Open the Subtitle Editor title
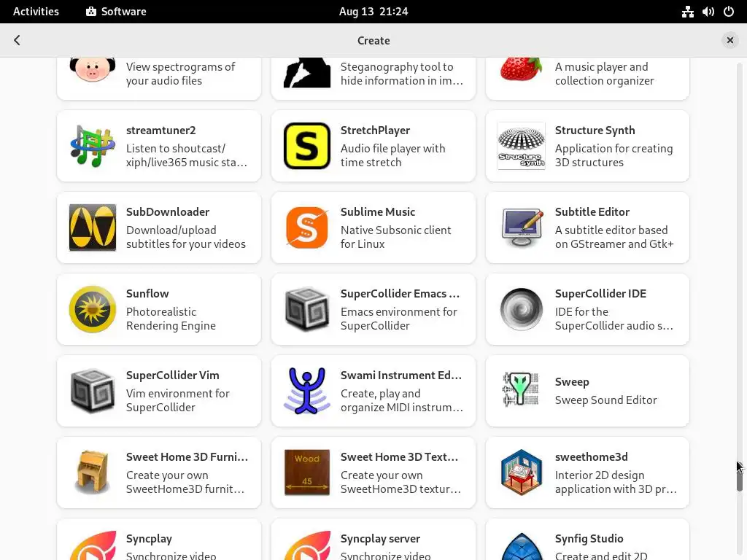The image size is (747, 560). pyautogui.click(x=592, y=212)
